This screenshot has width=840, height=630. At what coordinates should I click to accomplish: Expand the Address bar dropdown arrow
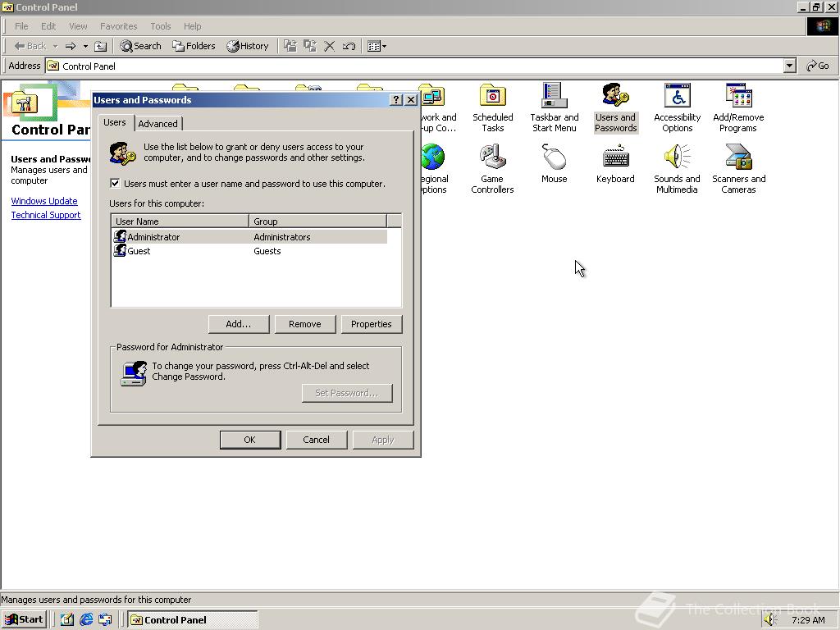[x=789, y=66]
